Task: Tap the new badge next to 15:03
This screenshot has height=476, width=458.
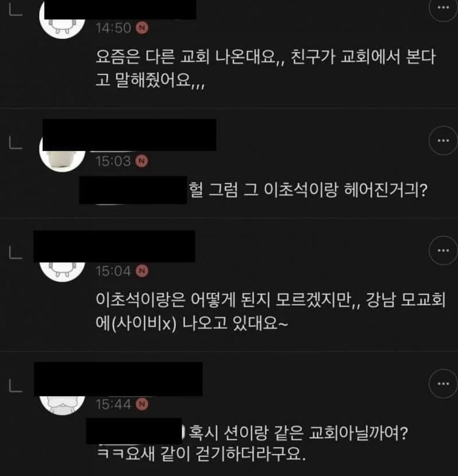Action: 142,161
